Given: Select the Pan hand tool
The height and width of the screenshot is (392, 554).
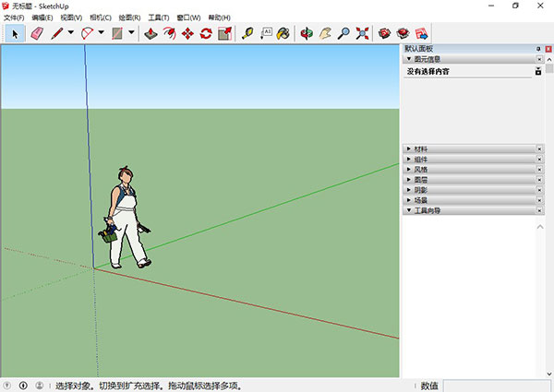Looking at the screenshot, I should pyautogui.click(x=325, y=34).
